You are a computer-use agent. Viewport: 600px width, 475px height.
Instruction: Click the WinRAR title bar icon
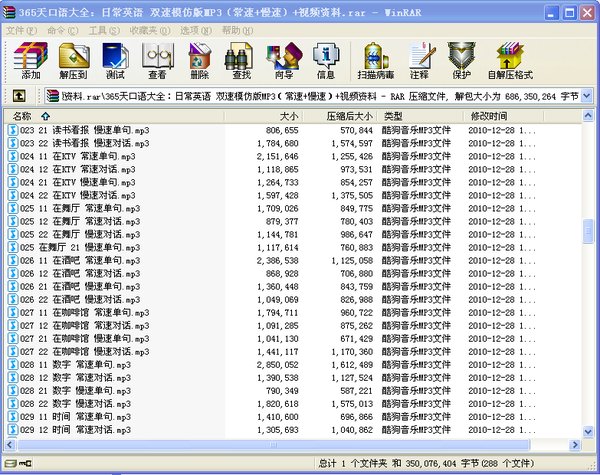[x=9, y=12]
